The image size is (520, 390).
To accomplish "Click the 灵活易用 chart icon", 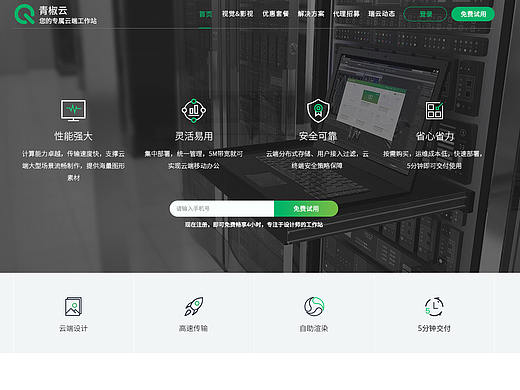I will [x=194, y=110].
